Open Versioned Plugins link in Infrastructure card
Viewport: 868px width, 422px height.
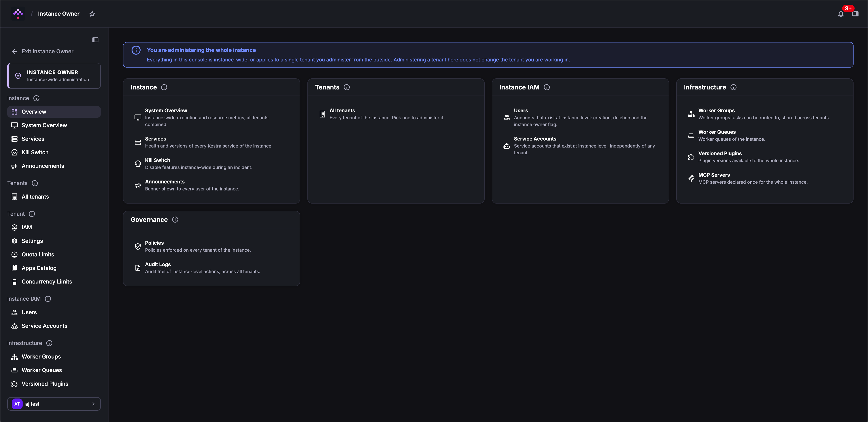pyautogui.click(x=720, y=154)
